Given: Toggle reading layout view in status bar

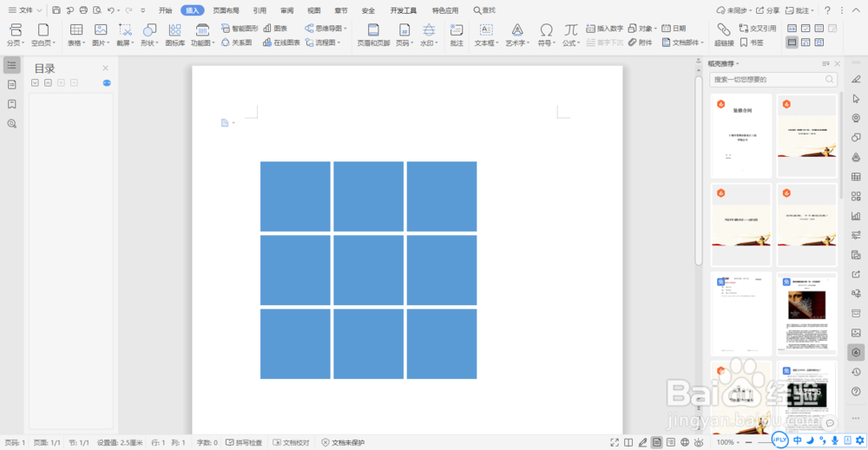Looking at the screenshot, I should click(x=628, y=442).
